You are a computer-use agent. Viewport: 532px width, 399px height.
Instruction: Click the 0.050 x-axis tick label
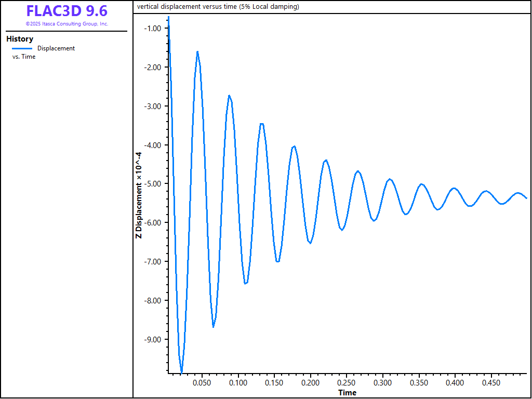(202, 383)
